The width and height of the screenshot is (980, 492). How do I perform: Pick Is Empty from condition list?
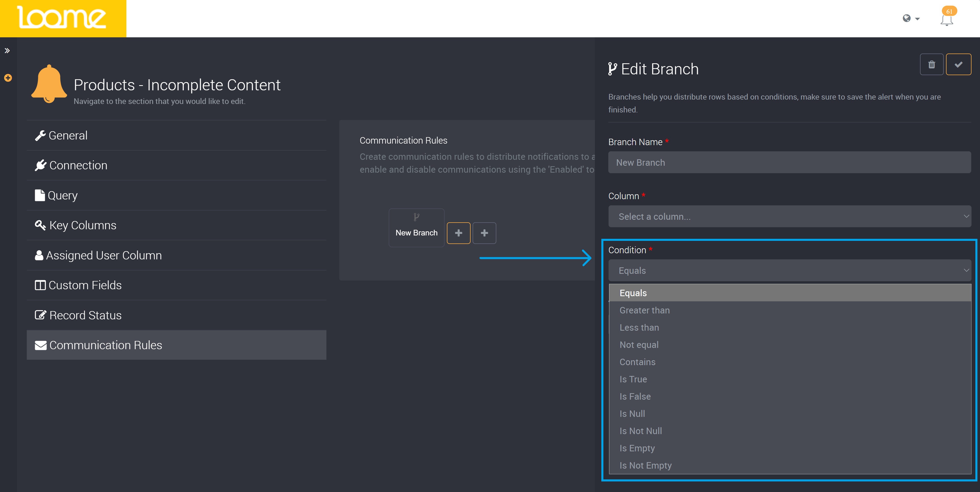637,448
